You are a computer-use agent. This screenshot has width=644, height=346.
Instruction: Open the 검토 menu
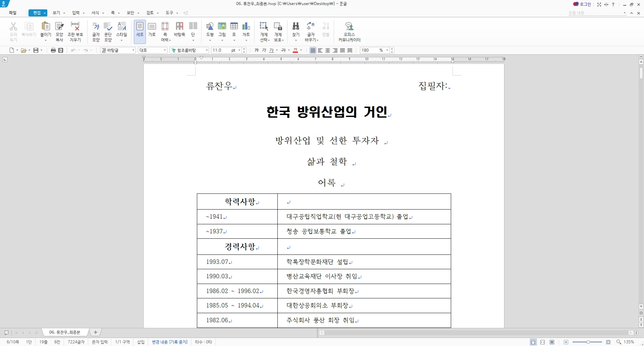click(x=150, y=13)
